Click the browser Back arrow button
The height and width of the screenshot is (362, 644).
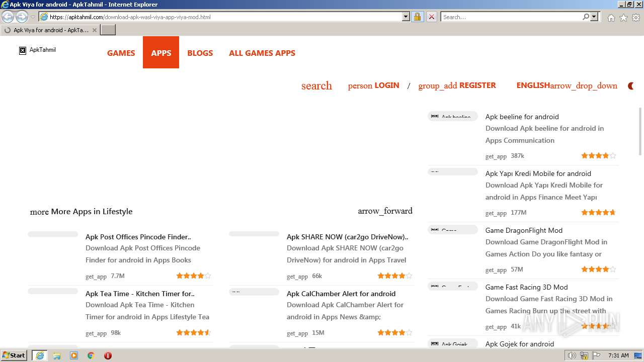click(8, 17)
